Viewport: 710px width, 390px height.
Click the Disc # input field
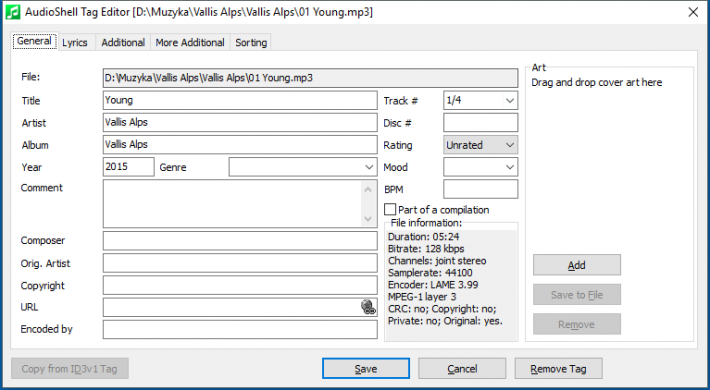coord(480,123)
